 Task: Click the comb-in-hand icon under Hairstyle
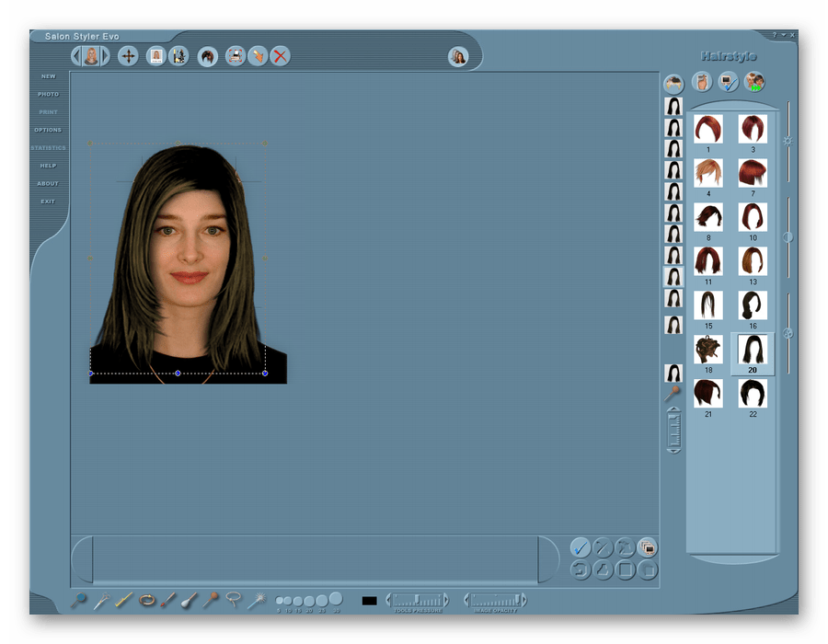[x=702, y=83]
